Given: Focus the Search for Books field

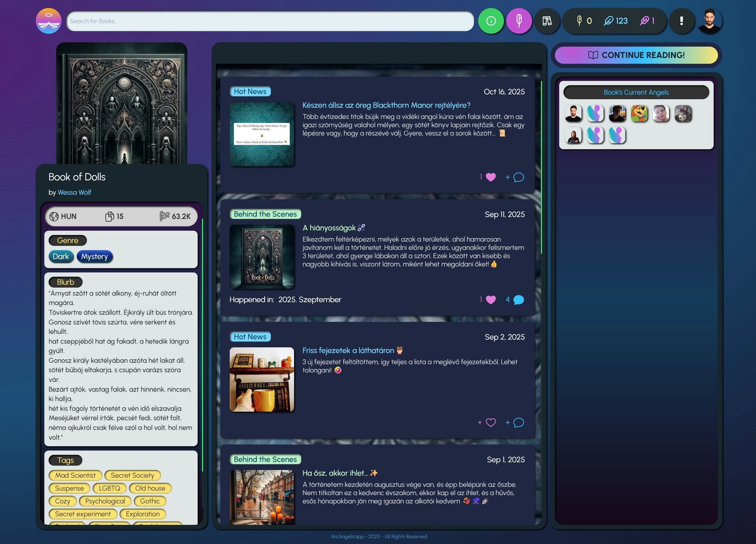Looking at the screenshot, I should pyautogui.click(x=270, y=21).
